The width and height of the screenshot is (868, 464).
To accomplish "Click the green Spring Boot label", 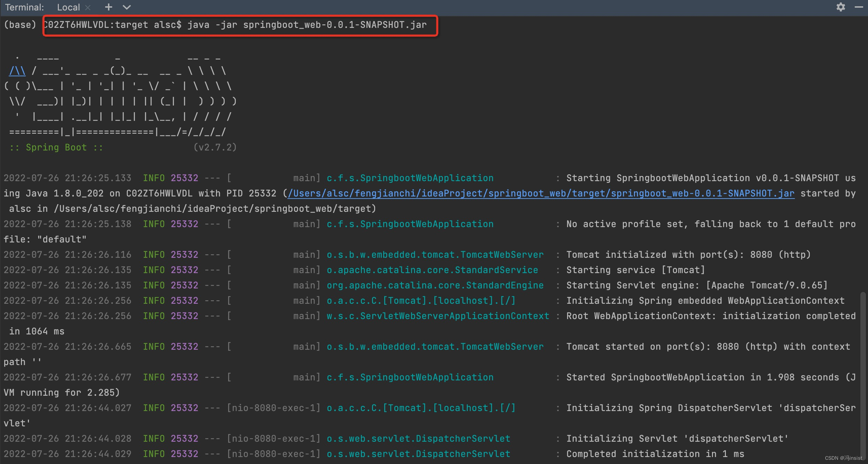I will coord(56,147).
